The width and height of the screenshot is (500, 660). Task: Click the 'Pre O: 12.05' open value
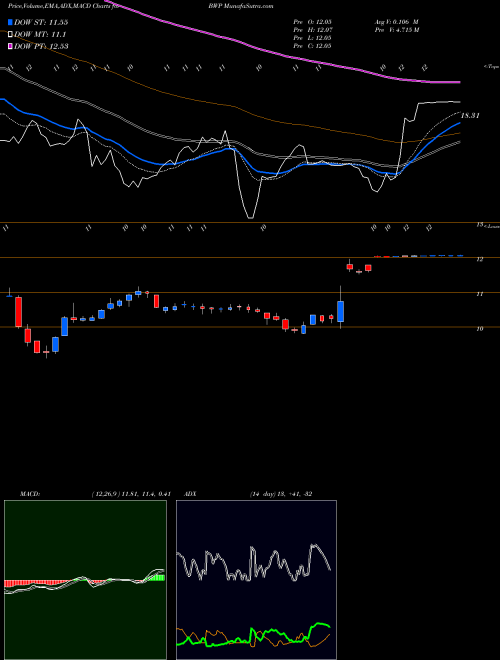(312, 21)
